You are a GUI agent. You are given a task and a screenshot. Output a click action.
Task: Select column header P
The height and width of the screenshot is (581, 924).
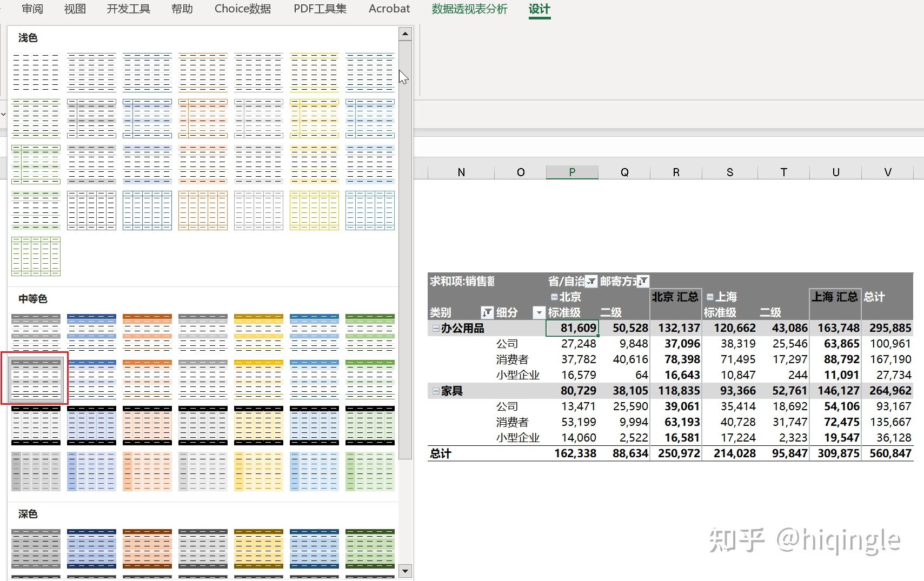point(572,172)
